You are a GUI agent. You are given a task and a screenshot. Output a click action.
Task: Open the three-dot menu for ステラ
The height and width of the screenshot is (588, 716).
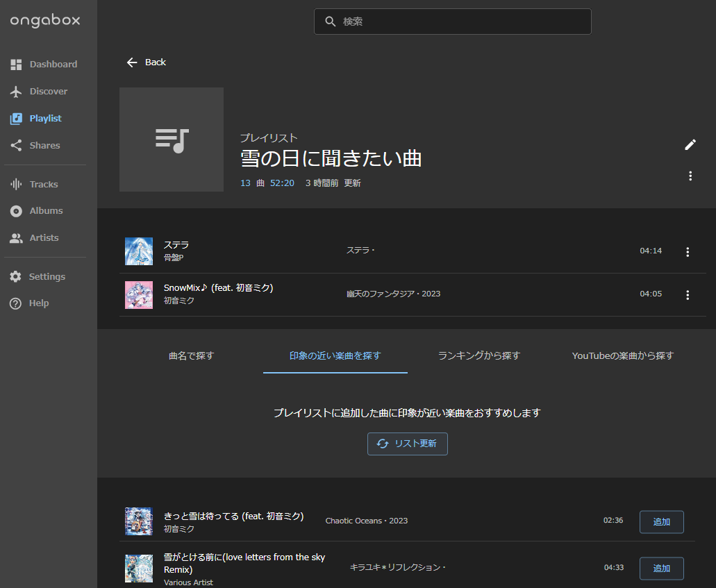(688, 251)
